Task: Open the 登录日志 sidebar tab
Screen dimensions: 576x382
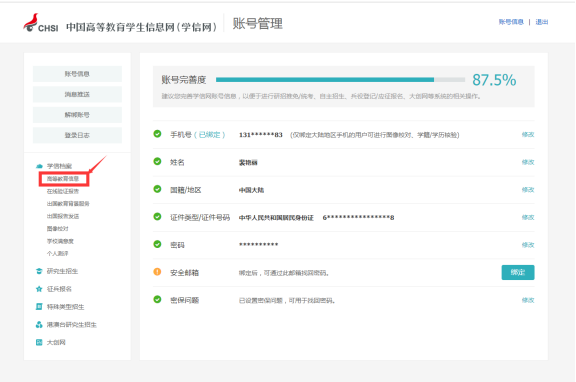Action: [x=77, y=135]
